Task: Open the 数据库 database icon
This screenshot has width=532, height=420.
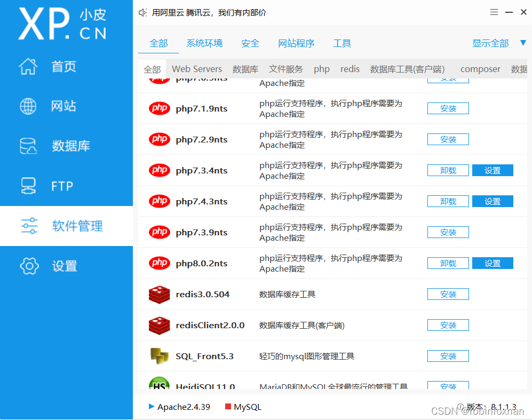Action: (28, 146)
